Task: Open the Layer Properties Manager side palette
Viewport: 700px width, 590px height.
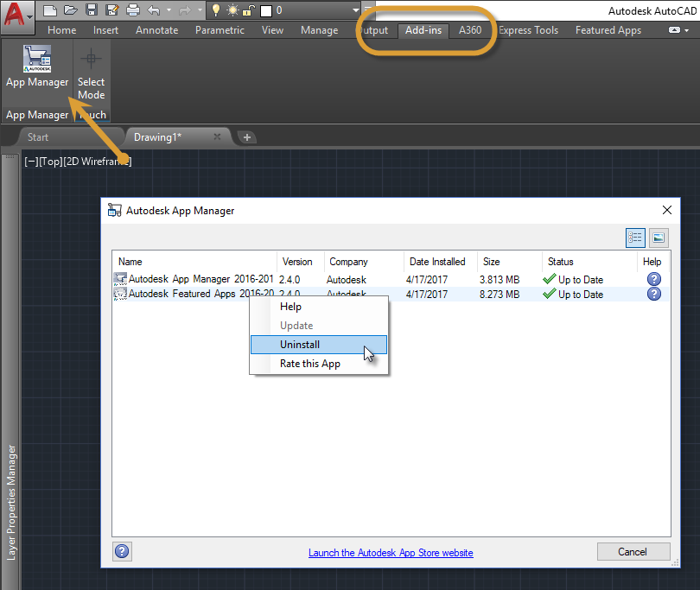Action: pyautogui.click(x=11, y=502)
